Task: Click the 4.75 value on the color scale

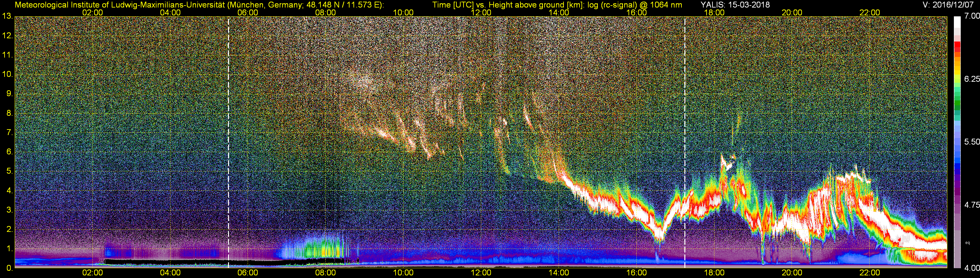Action: [x=972, y=205]
